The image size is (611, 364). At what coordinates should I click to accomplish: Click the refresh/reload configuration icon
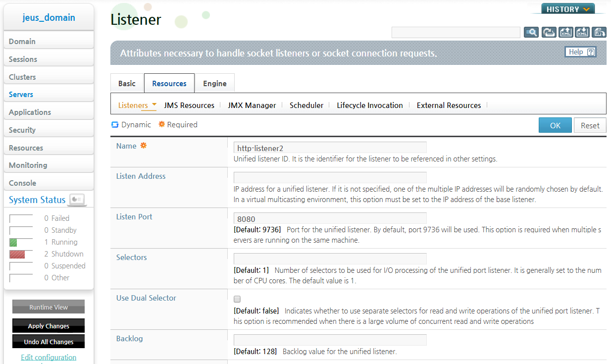click(549, 32)
